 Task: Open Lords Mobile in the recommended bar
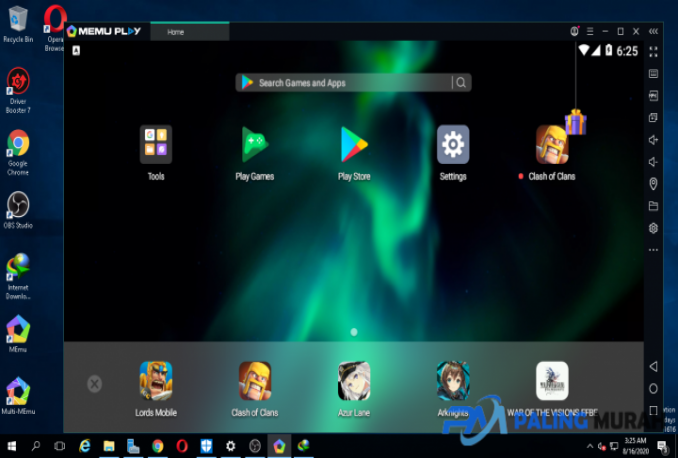(x=156, y=381)
